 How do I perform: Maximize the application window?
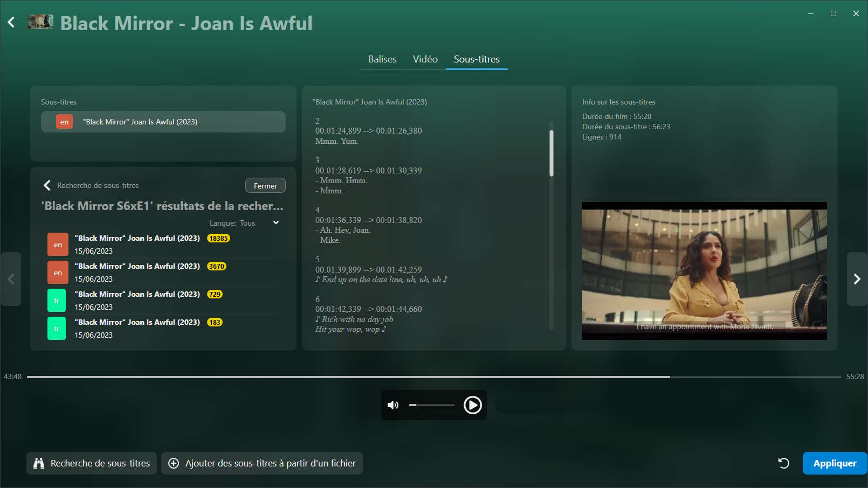(833, 13)
